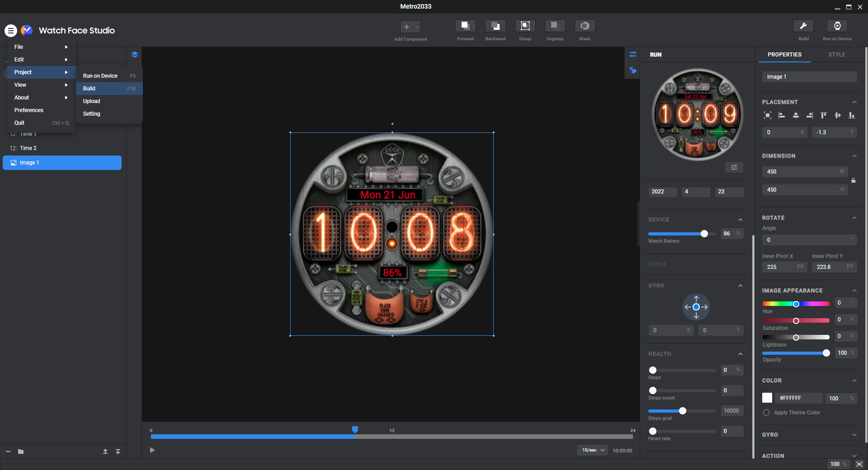Viewport: 868px width, 470px height.
Task: Collapse the DEVICE section
Action: point(741,220)
